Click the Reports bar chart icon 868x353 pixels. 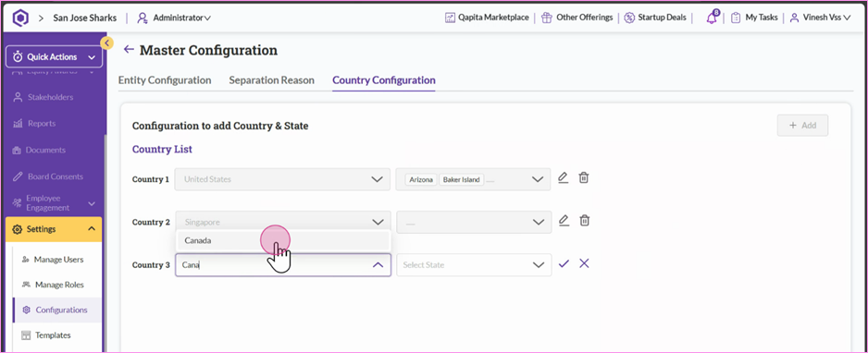[x=18, y=124]
